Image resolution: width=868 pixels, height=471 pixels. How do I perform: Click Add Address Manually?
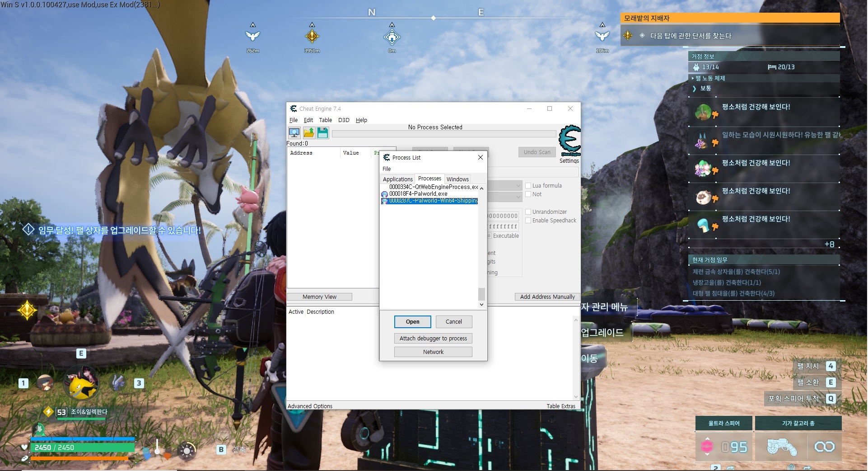pyautogui.click(x=547, y=297)
